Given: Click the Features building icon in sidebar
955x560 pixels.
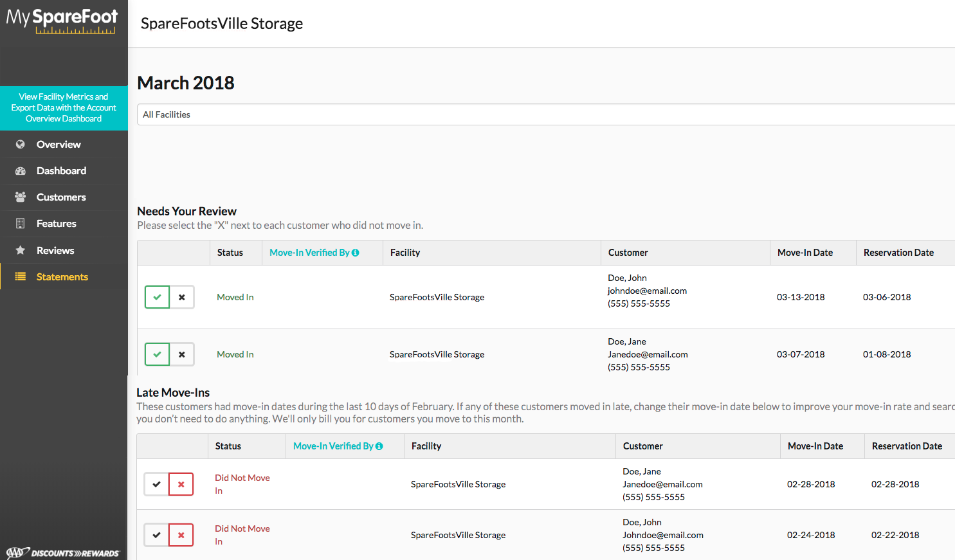Looking at the screenshot, I should click(x=21, y=224).
